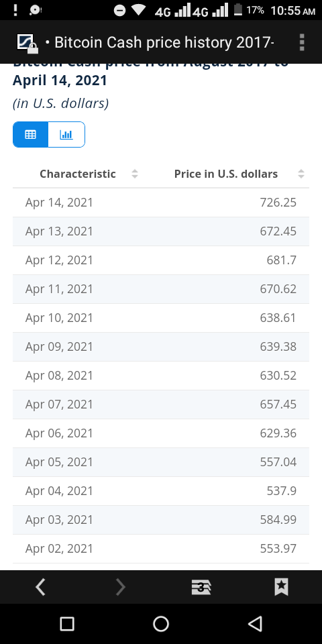Tap the browser forward arrow
Viewport: 322px width, 644px height.
(x=120, y=587)
